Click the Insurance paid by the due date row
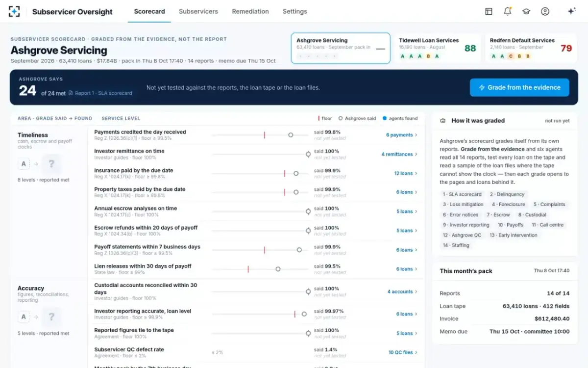Image resolution: width=588 pixels, height=368 pixels. (256, 173)
